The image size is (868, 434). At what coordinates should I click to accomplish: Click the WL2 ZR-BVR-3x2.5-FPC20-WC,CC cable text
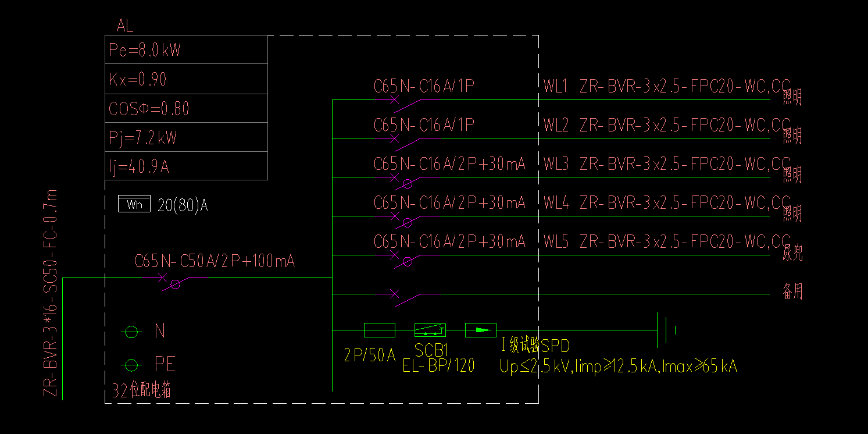click(667, 125)
